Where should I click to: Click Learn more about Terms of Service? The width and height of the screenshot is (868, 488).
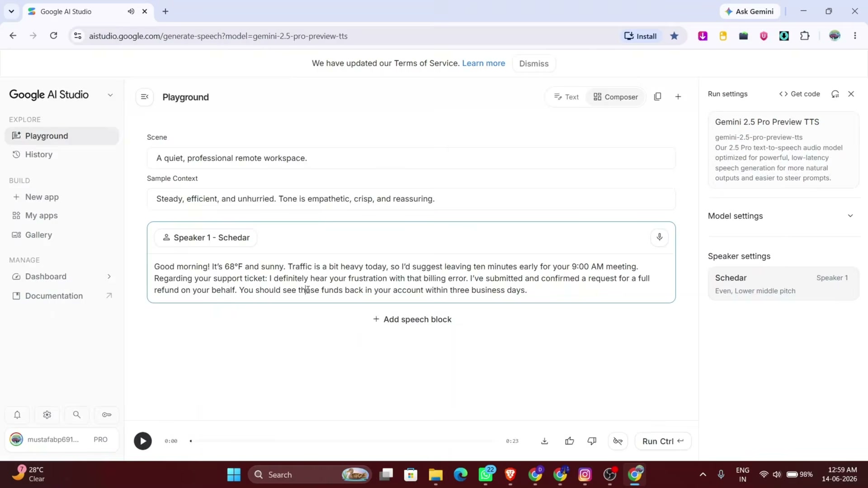point(483,63)
